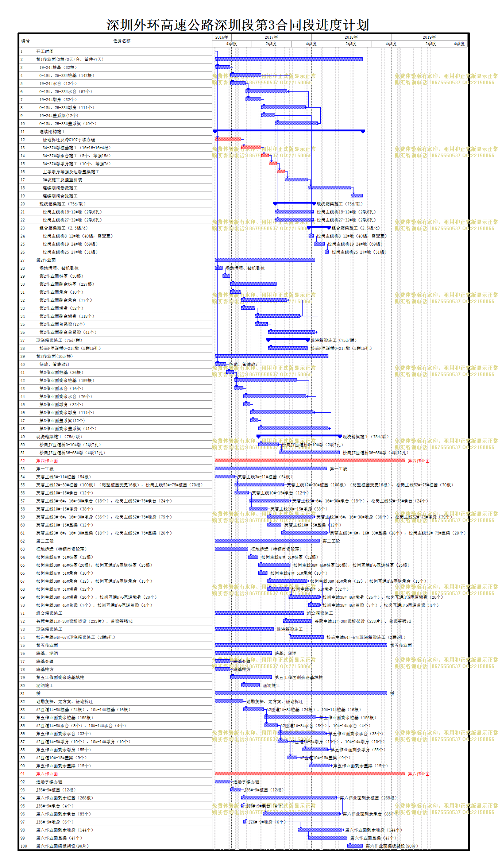Select task name 19-24#桩基（32根）
The width and height of the screenshot is (498, 868).
click(x=58, y=67)
